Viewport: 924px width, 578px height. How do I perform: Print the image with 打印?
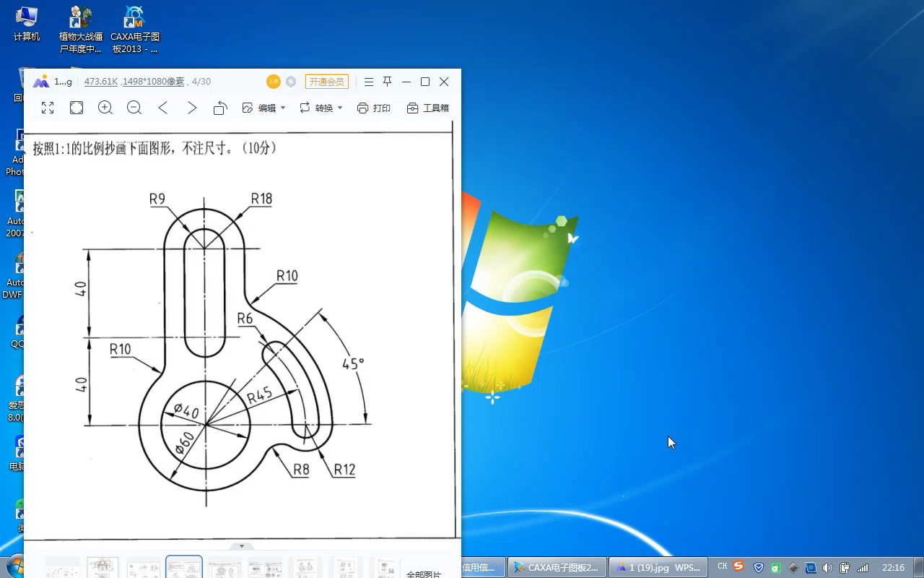point(373,108)
